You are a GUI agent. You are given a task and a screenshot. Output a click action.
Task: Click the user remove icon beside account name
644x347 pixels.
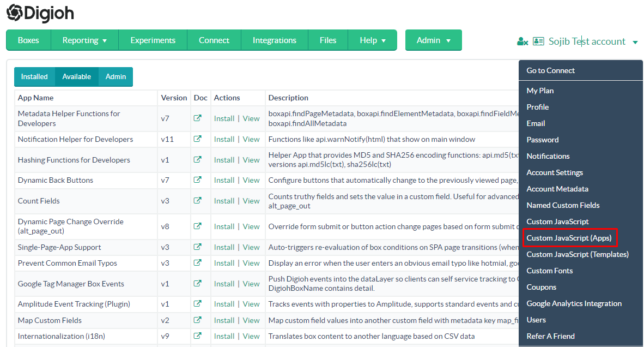point(523,41)
